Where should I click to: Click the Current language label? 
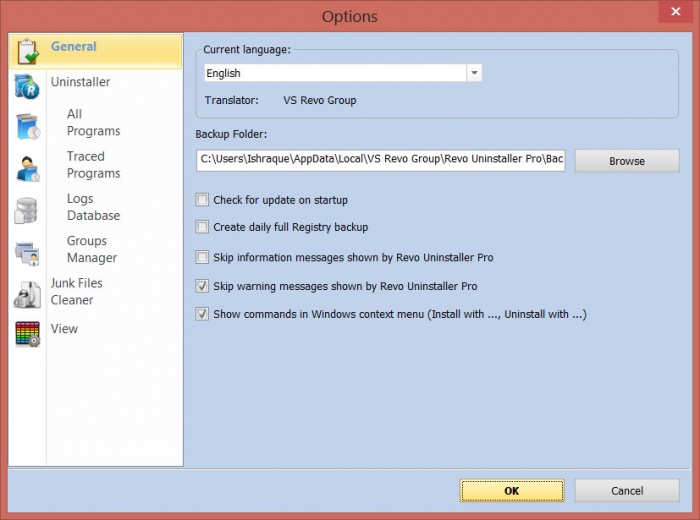coord(247,50)
